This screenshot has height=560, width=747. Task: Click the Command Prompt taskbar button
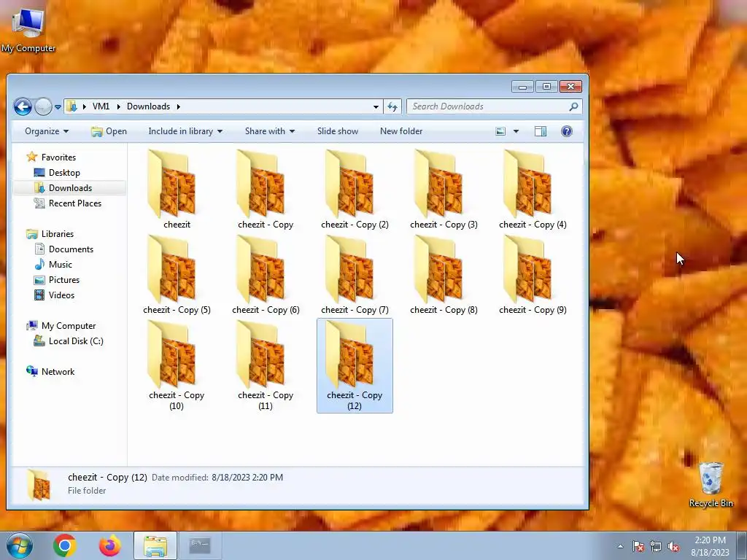pyautogui.click(x=200, y=545)
